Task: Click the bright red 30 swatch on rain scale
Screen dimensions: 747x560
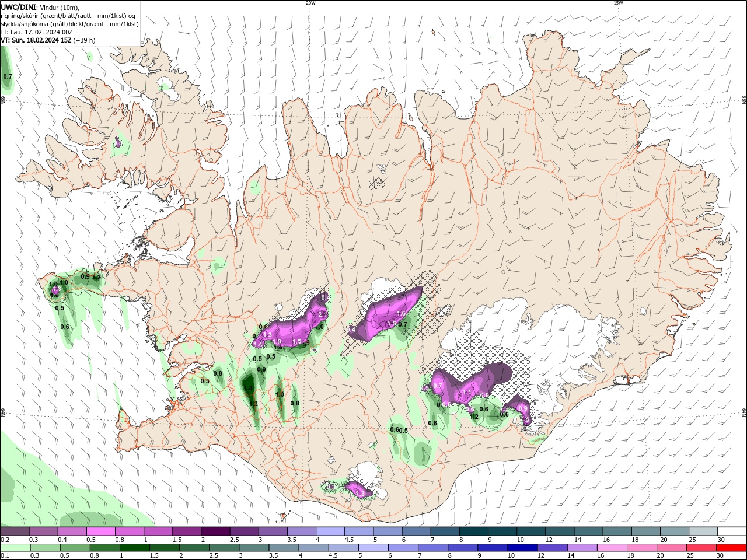Action: click(x=732, y=548)
